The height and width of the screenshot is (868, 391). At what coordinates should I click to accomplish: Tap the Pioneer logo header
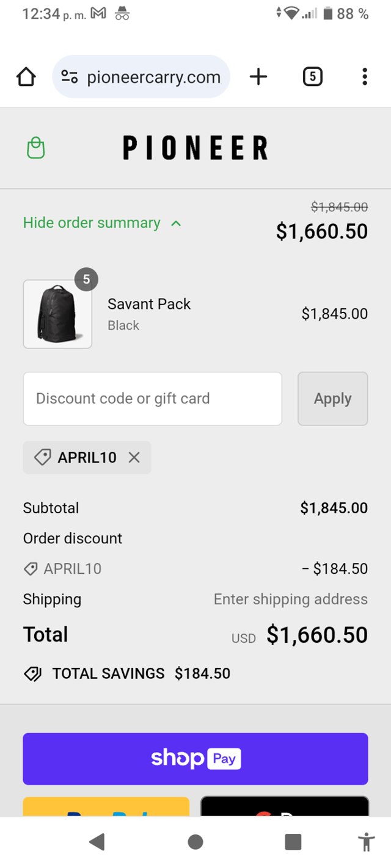195,148
